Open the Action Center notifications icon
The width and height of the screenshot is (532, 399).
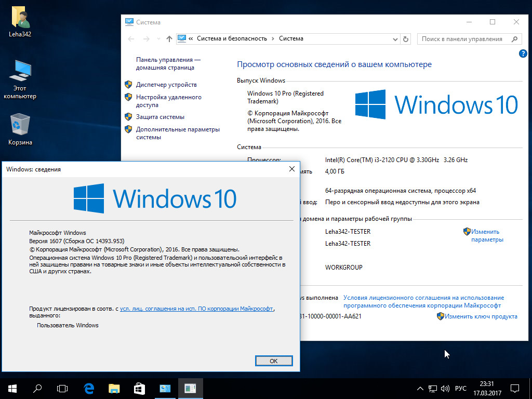coord(515,389)
